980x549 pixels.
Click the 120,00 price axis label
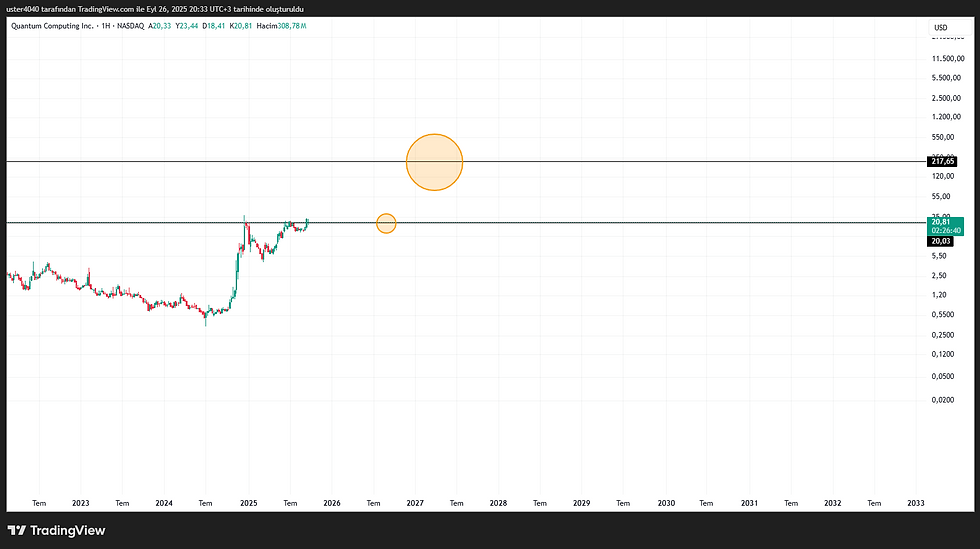pyautogui.click(x=943, y=176)
